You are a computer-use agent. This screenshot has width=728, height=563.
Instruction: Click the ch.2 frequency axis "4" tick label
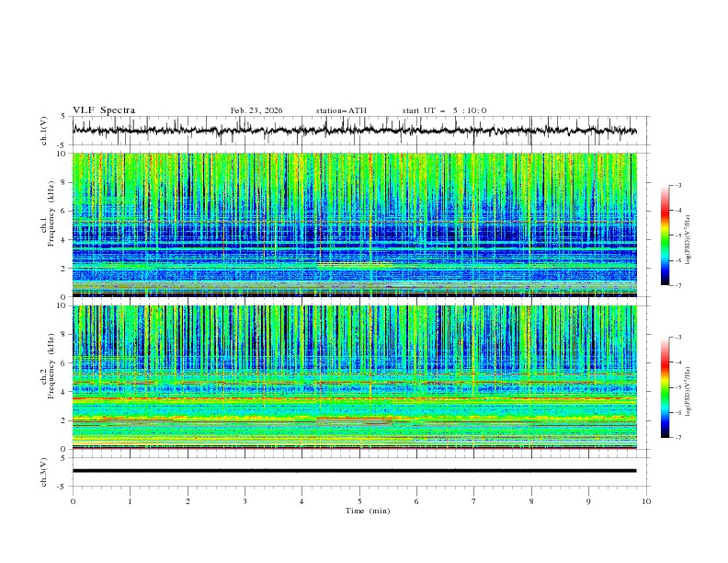click(64, 392)
